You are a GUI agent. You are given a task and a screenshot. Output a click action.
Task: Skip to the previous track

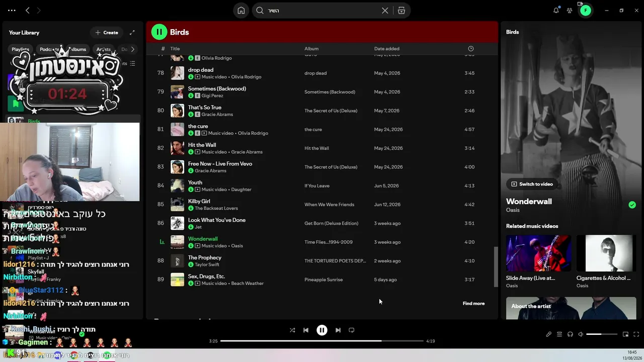(306, 330)
